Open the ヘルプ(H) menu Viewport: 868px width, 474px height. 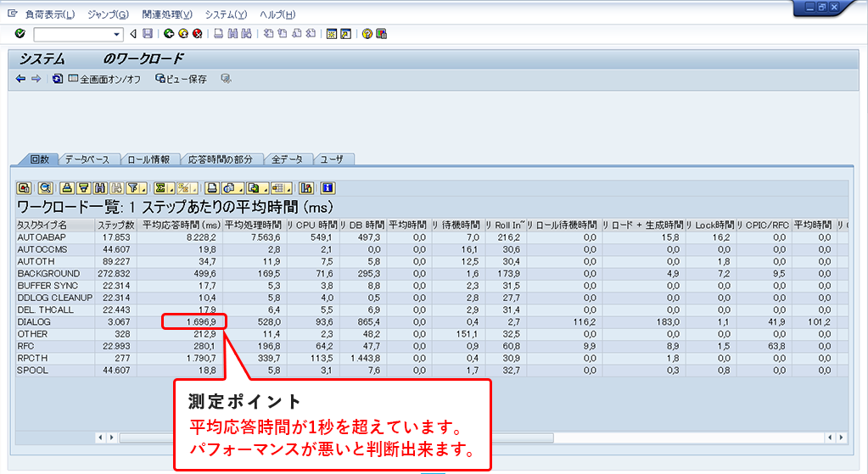tap(277, 14)
